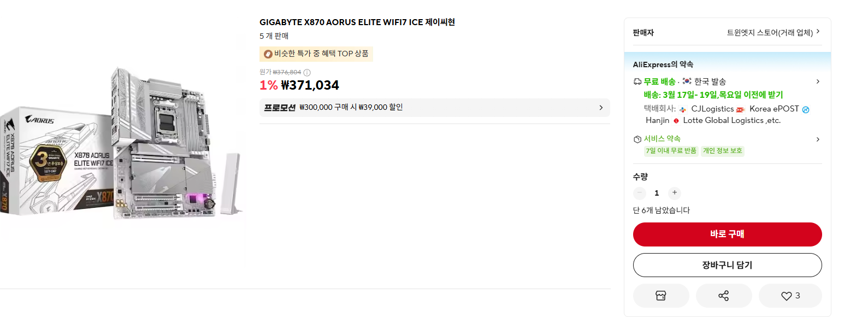Click the Add to Cart button
This screenshot has width=868, height=317.
(727, 265)
